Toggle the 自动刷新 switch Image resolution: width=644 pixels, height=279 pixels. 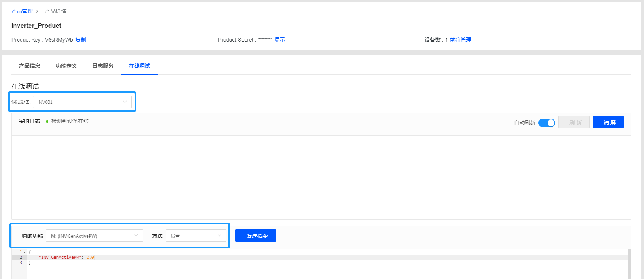pos(547,123)
